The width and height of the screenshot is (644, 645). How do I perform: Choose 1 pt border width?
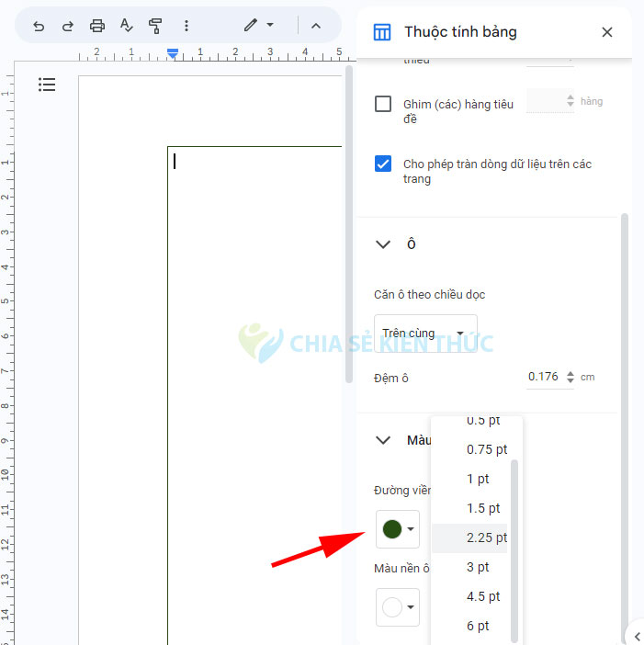(469, 479)
